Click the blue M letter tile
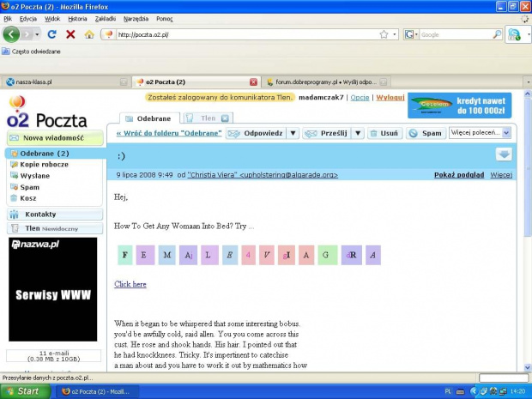Viewport: 532px width, 399px height. pos(167,255)
